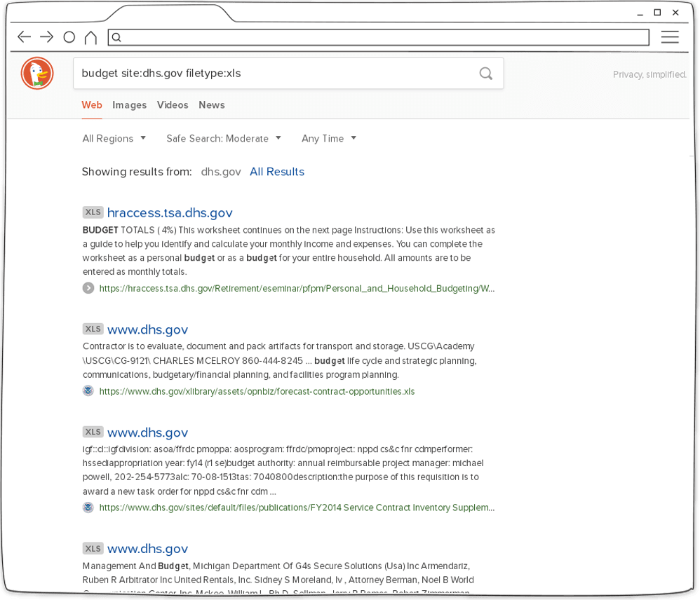
Task: Switch to the News tab
Action: point(212,105)
